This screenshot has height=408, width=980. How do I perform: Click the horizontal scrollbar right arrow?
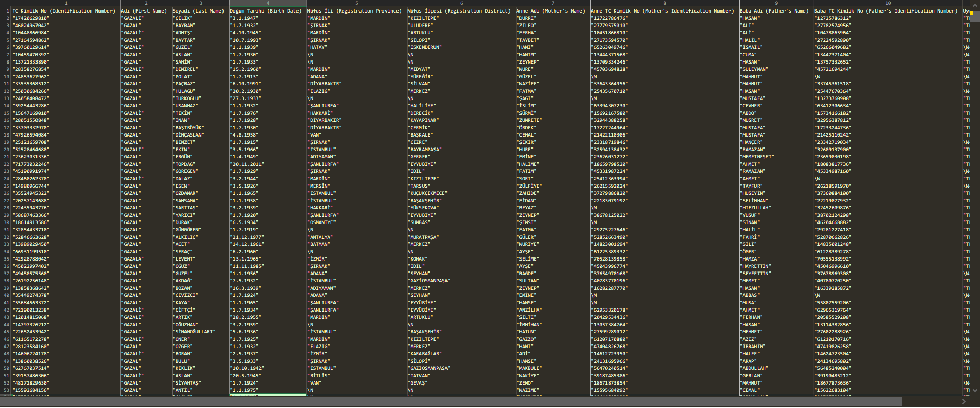[x=964, y=401]
